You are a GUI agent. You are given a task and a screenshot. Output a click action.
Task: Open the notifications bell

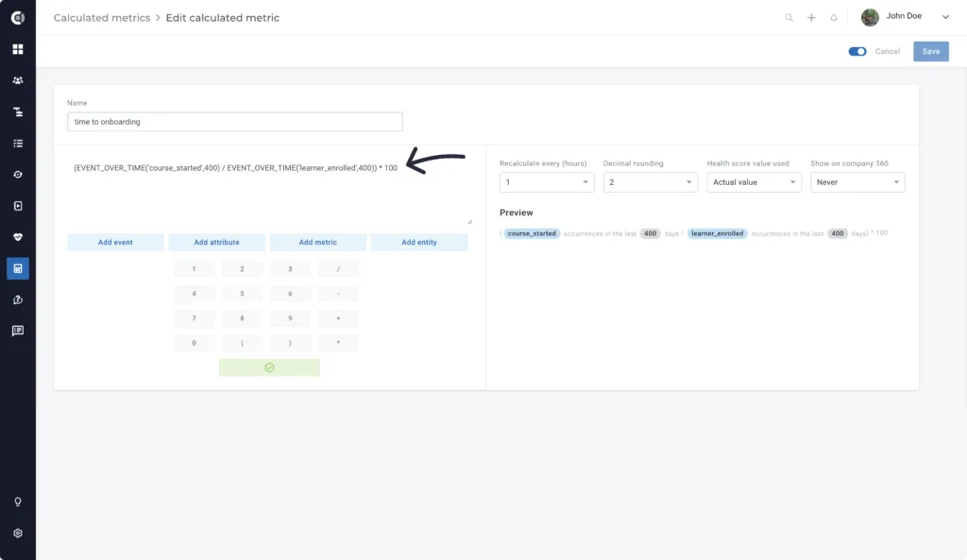coord(834,18)
